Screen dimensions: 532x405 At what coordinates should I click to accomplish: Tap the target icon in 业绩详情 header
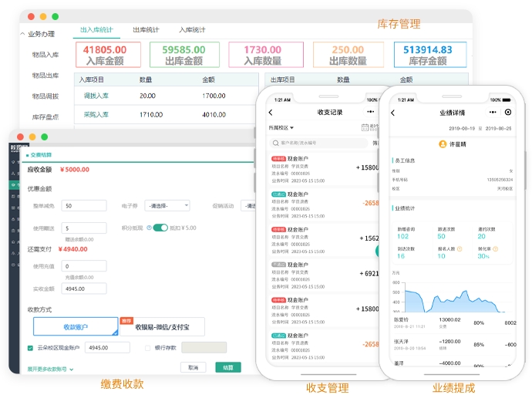(508, 113)
